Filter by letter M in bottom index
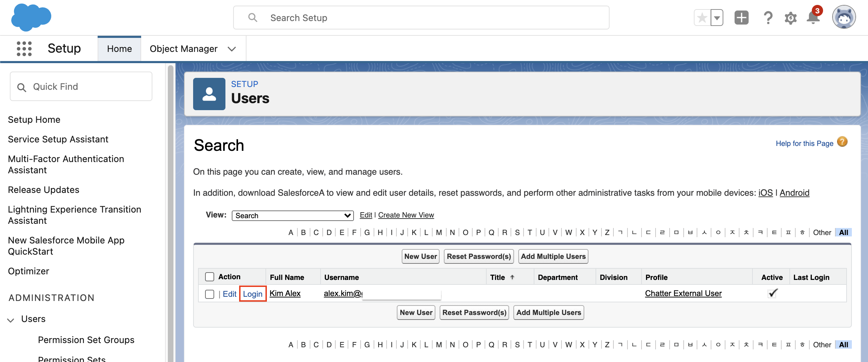This screenshot has width=868, height=362. click(439, 345)
